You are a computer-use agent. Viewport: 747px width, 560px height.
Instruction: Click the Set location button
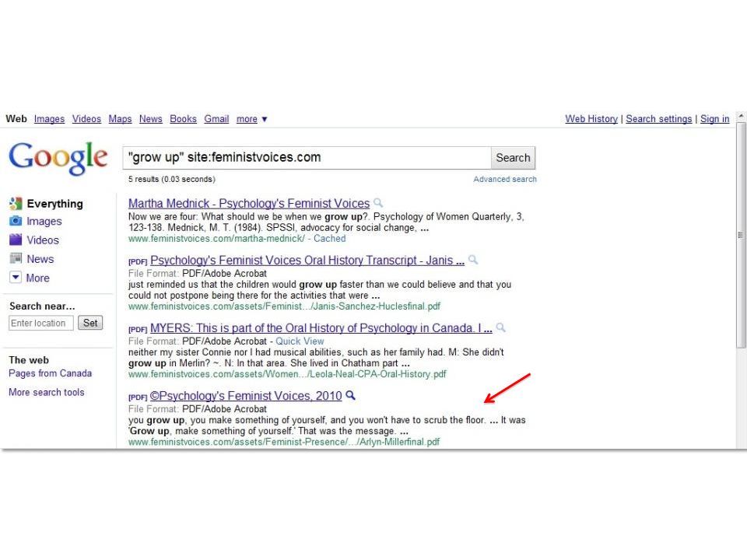[x=90, y=323]
